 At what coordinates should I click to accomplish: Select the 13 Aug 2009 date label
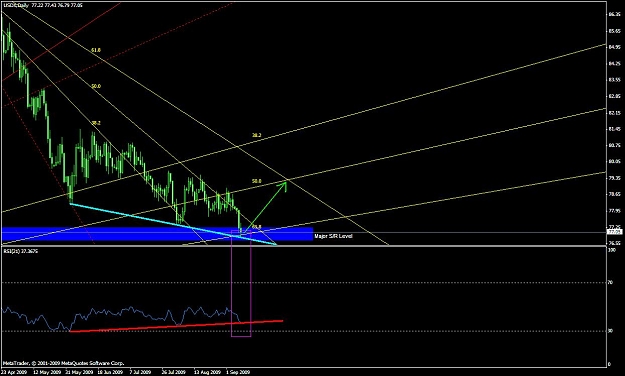coord(207,372)
